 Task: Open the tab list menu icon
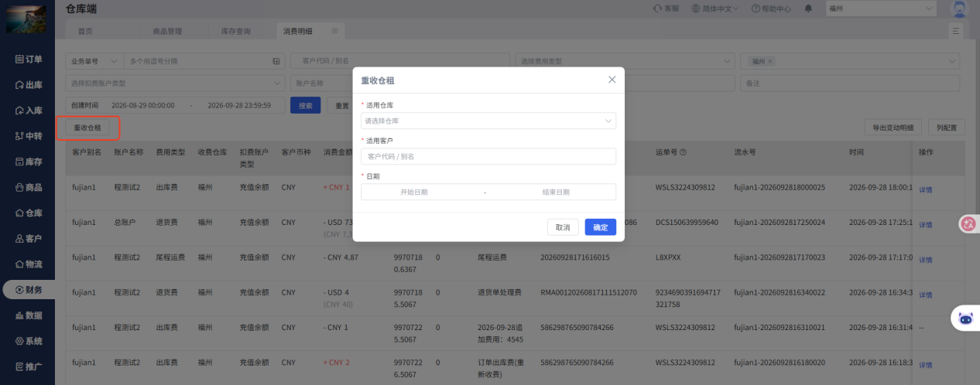[956, 31]
